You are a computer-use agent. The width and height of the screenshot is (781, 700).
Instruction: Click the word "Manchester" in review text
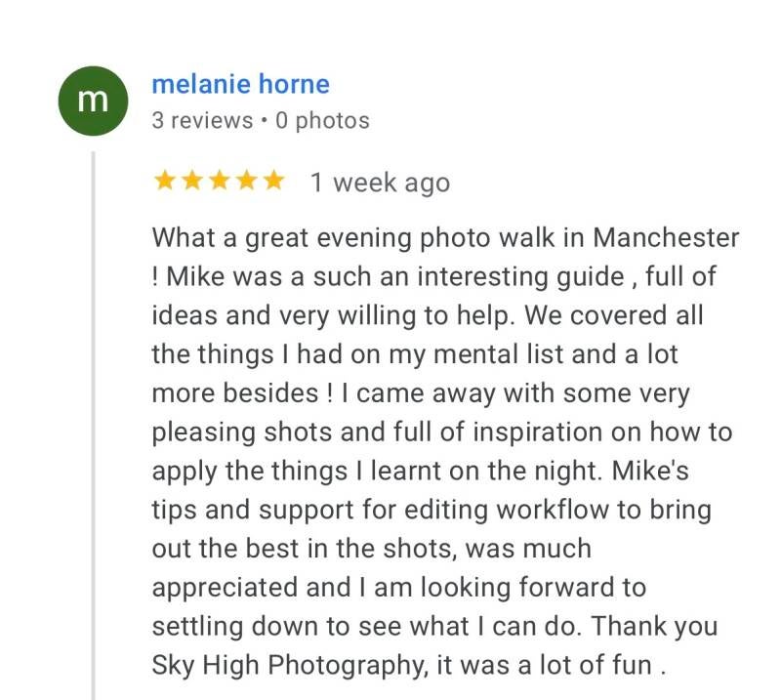point(666,237)
